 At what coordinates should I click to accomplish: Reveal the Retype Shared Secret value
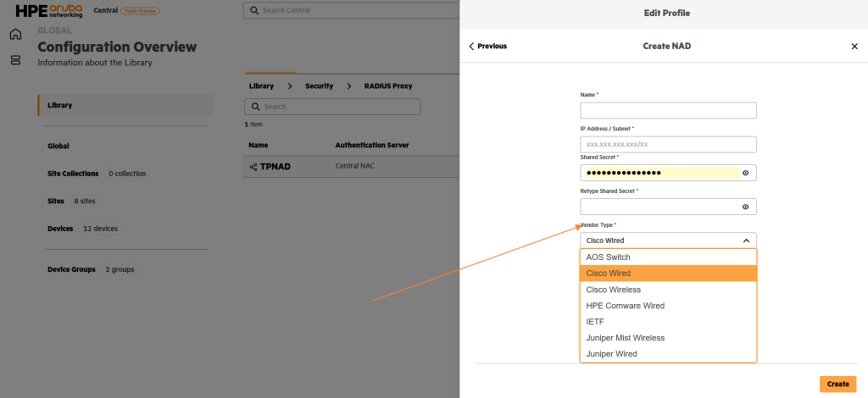[x=745, y=207]
